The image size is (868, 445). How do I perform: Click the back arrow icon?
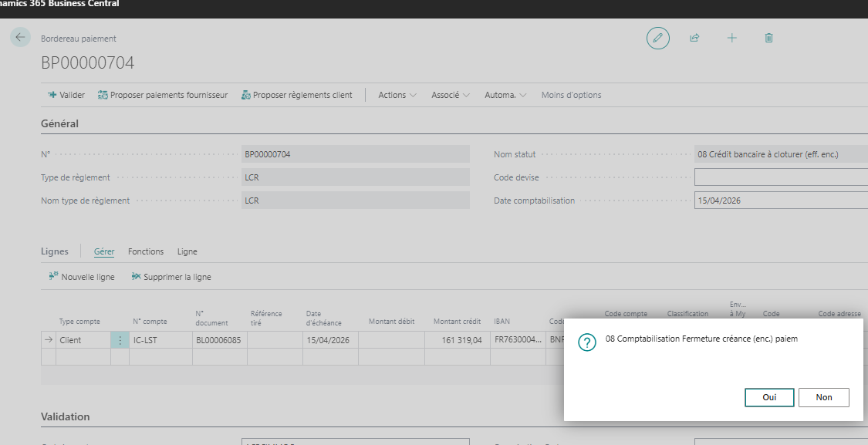[20, 38]
